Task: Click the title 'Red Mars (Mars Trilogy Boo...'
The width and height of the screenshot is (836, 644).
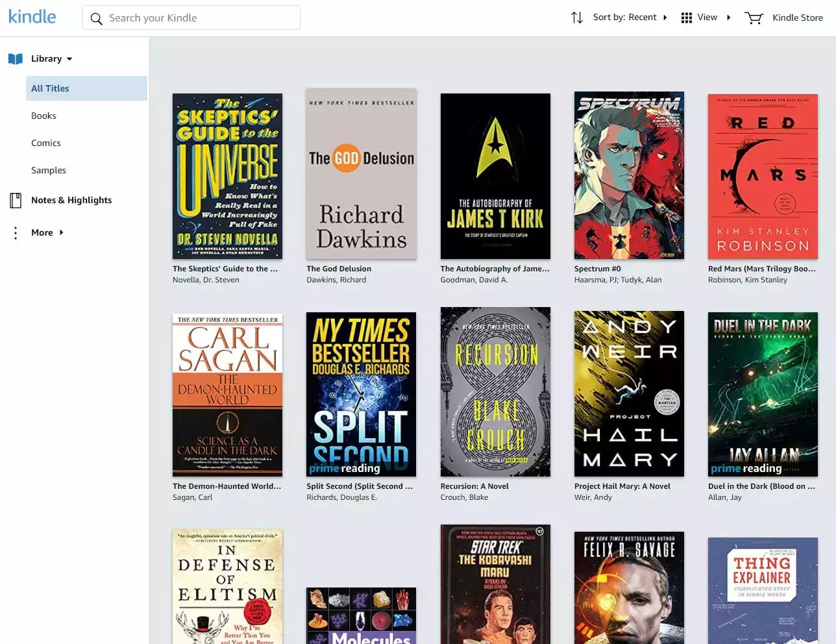Action: coord(762,269)
